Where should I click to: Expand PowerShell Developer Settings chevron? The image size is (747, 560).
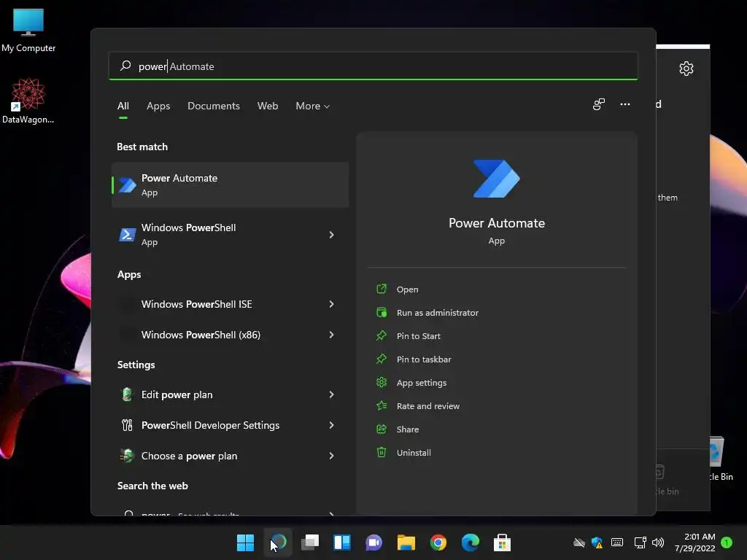pyautogui.click(x=332, y=425)
